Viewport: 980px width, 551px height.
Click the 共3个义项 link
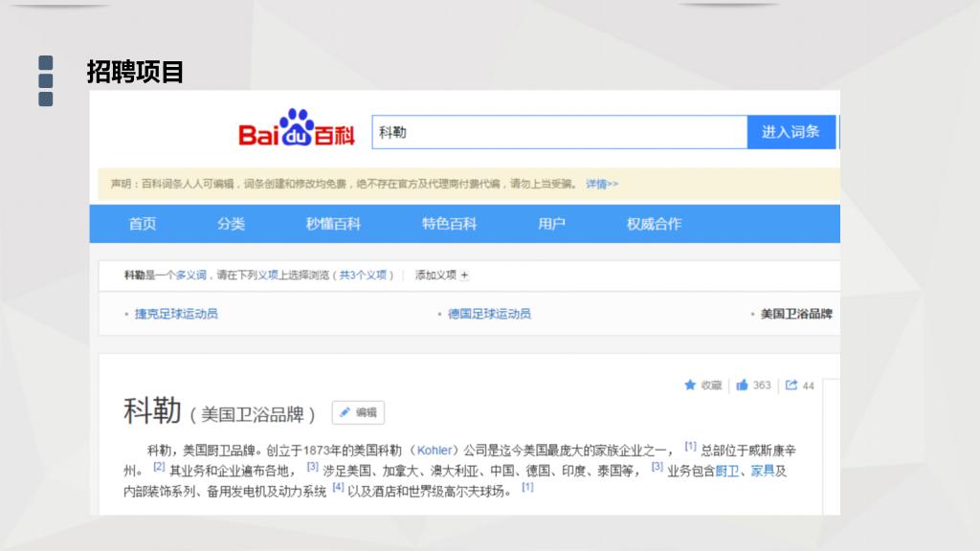(x=364, y=275)
